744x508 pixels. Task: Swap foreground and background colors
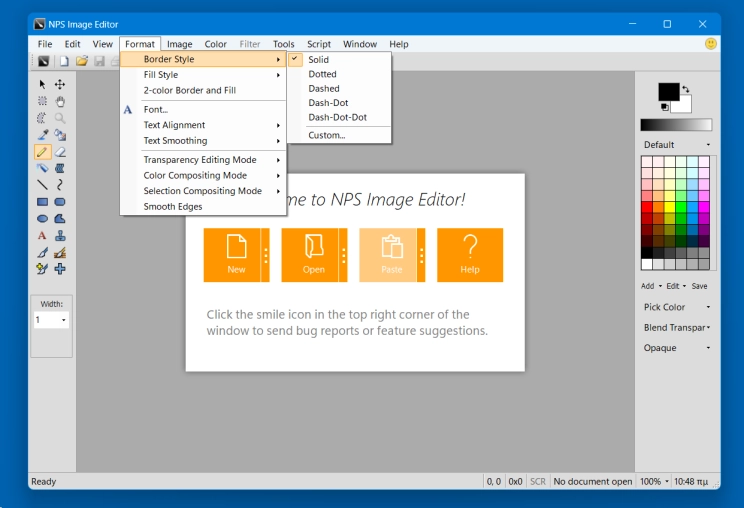(686, 89)
